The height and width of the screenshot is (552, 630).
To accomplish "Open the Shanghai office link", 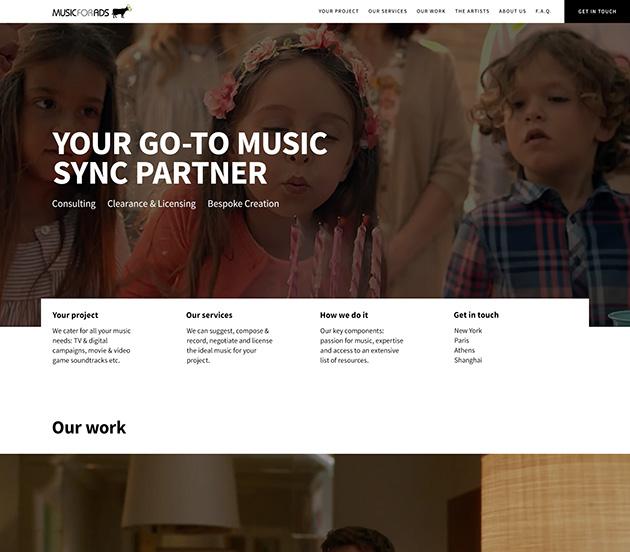I will tap(468, 360).
